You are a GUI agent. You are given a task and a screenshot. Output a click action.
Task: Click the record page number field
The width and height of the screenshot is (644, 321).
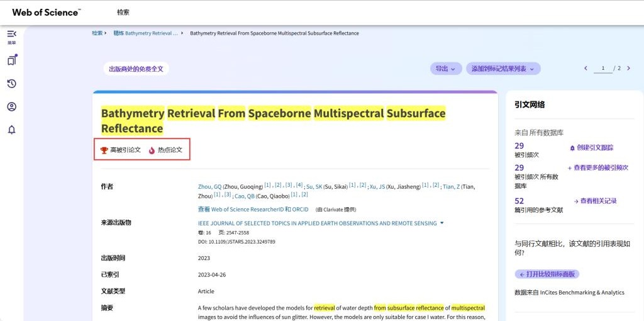(602, 68)
